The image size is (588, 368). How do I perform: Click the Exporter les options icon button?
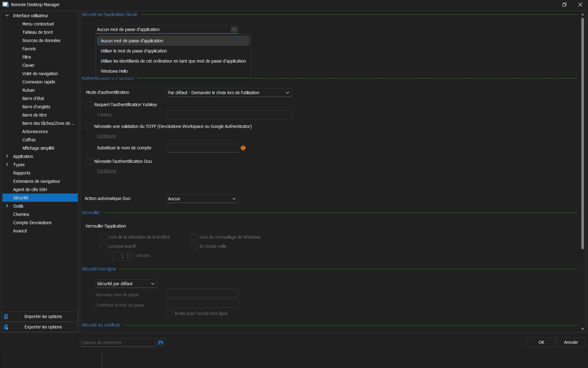click(x=6, y=327)
